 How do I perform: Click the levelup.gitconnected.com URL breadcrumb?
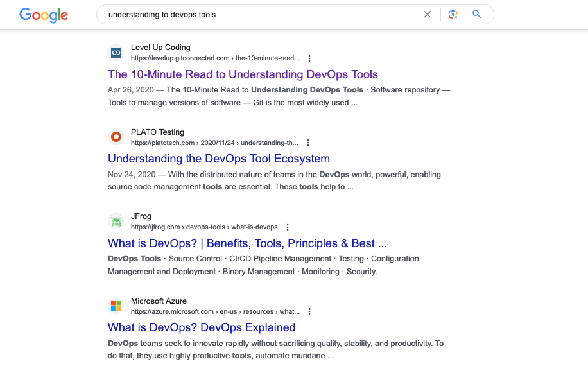coord(215,58)
